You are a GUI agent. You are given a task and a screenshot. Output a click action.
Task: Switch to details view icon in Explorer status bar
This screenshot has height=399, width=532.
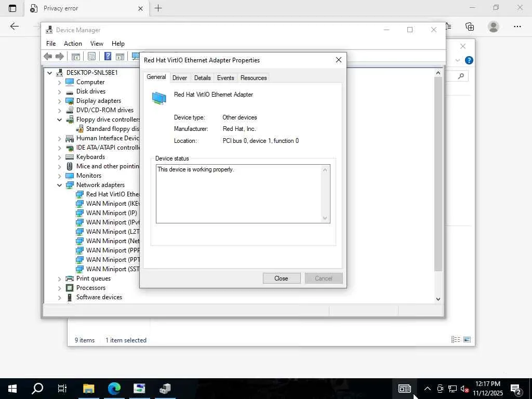tap(455, 340)
